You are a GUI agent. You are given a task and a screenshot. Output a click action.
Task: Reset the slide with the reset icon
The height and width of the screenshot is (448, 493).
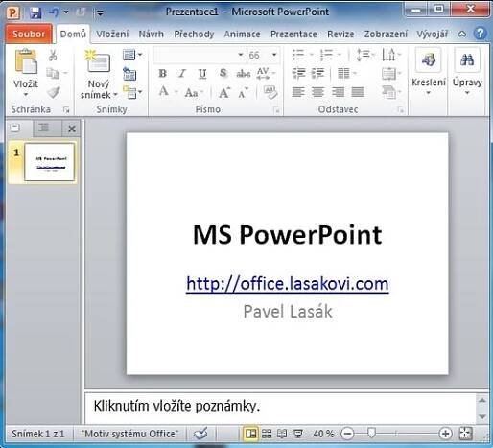tap(129, 74)
